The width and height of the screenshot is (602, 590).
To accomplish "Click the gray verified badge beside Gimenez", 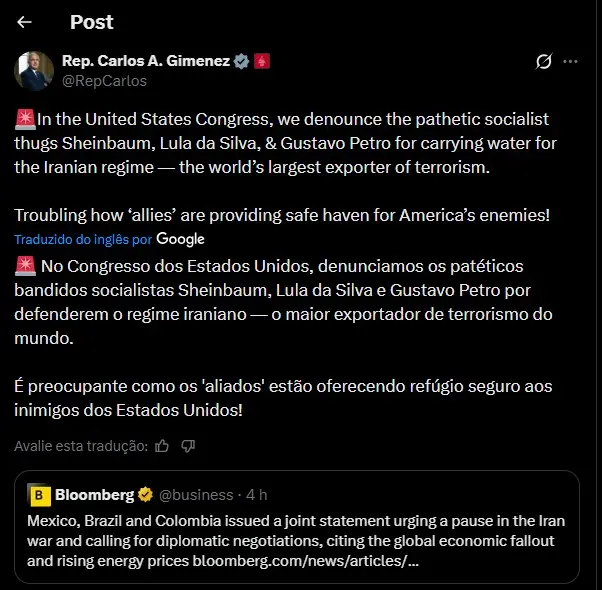I will [x=241, y=62].
